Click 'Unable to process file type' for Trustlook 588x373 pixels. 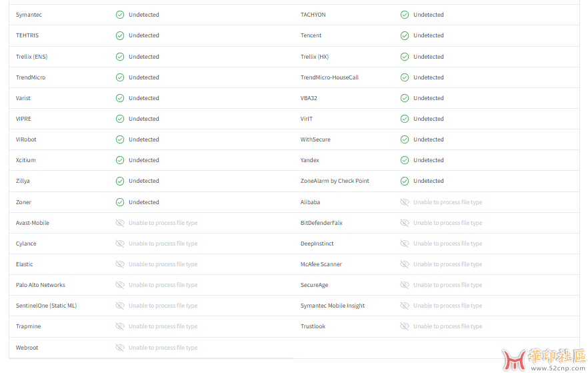point(448,326)
